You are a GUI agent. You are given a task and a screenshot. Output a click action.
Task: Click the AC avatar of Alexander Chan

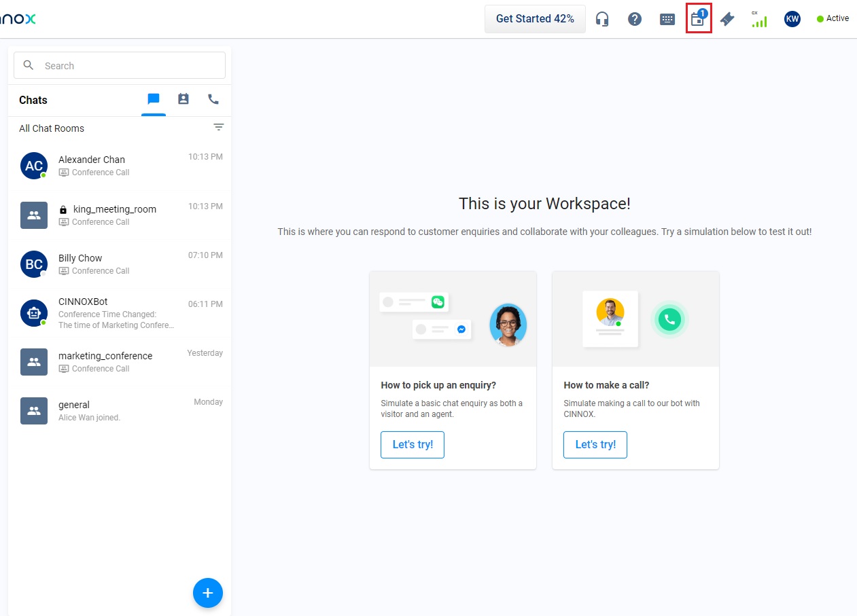[34, 166]
